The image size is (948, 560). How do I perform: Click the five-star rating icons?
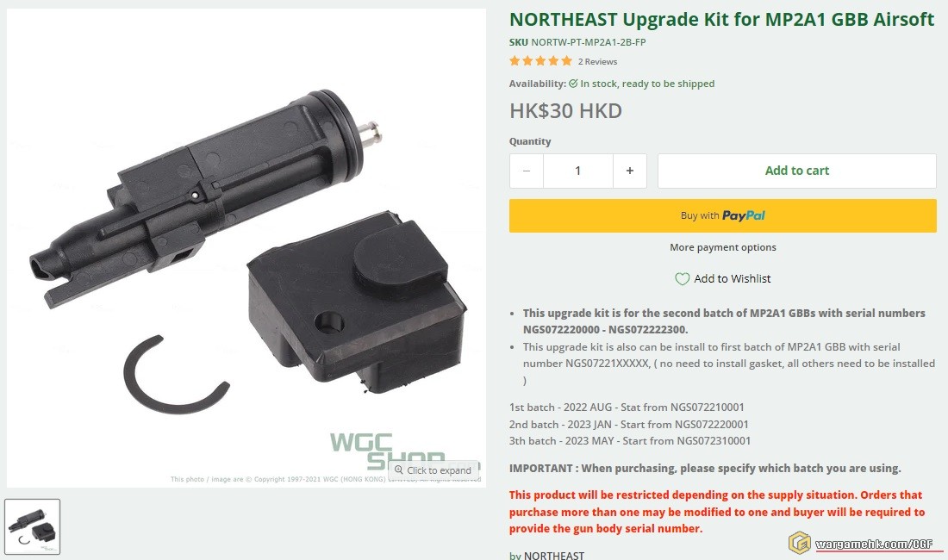click(x=540, y=61)
